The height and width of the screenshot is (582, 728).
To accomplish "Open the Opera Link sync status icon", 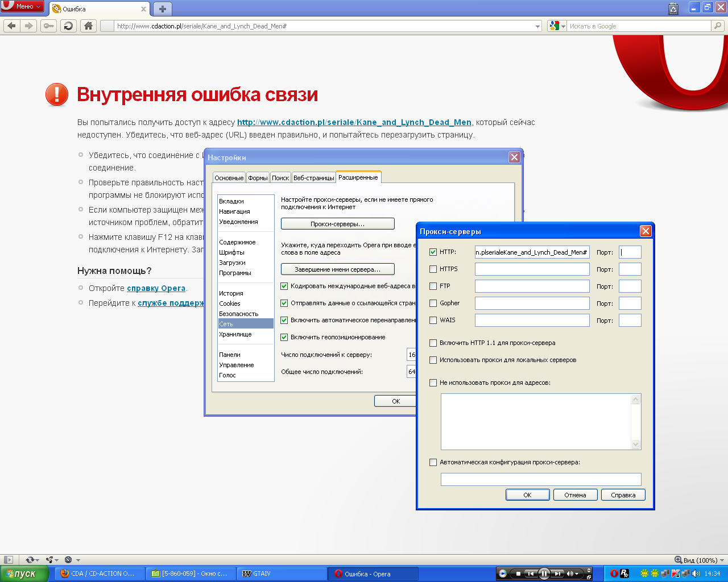I will click(30, 560).
